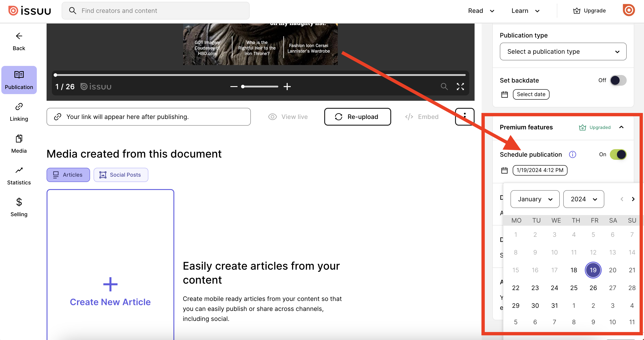644x340 pixels.
Task: Zoom out the viewer with minus icon
Action: 234,87
